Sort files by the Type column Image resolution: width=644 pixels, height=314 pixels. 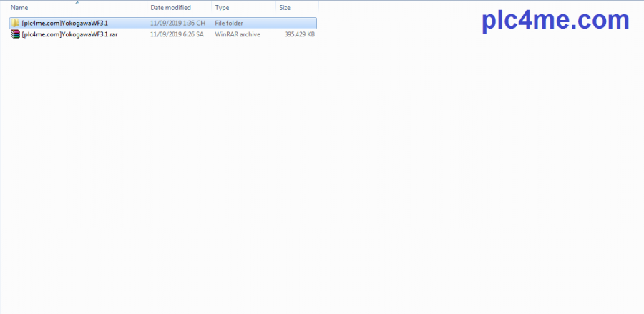222,8
